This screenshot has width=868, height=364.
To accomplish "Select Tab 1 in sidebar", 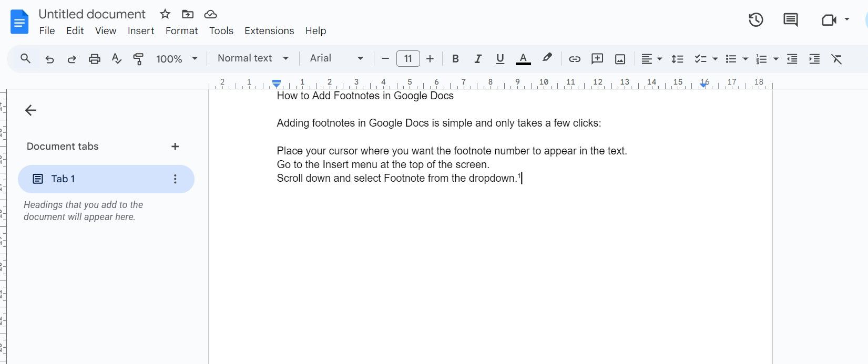I will tap(106, 179).
